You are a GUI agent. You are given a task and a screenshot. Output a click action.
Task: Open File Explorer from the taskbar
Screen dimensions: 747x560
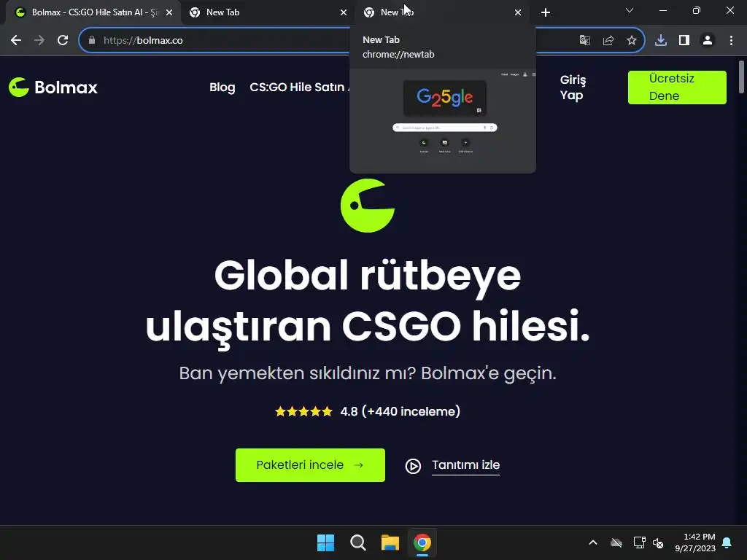(x=390, y=542)
